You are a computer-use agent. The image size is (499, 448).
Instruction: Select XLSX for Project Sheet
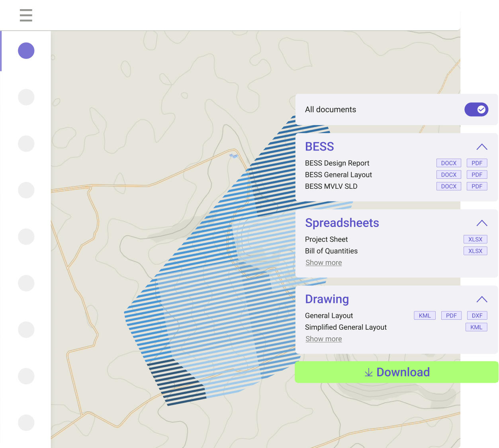(475, 239)
